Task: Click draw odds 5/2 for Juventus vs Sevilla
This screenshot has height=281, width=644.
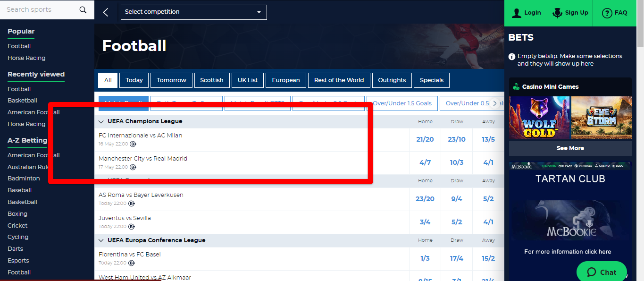Action: click(457, 222)
